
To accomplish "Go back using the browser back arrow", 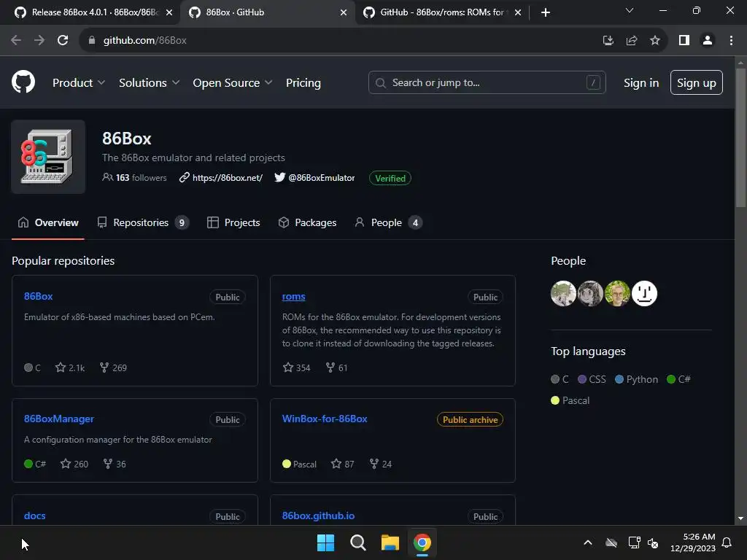I will [x=16, y=41].
